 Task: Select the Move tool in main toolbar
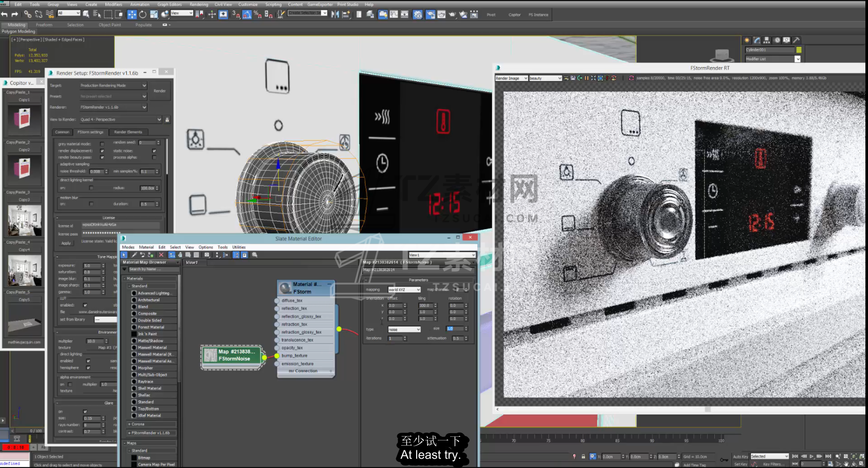[x=132, y=15]
